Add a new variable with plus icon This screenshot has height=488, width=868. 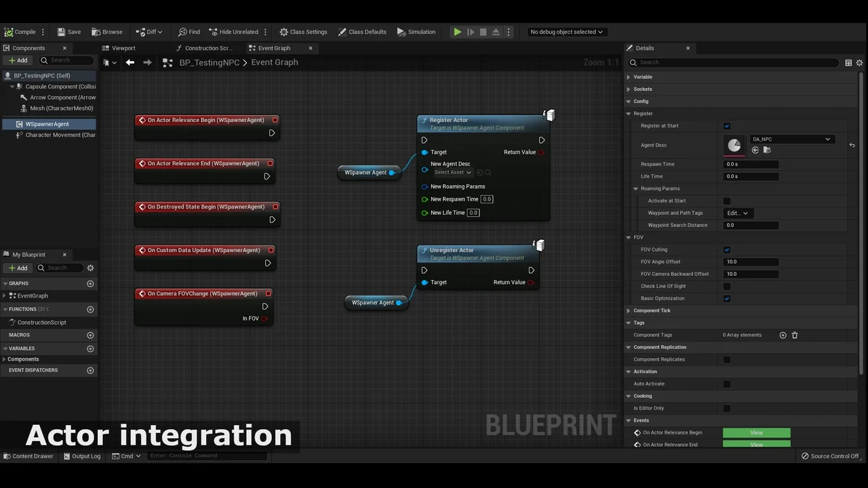point(90,348)
